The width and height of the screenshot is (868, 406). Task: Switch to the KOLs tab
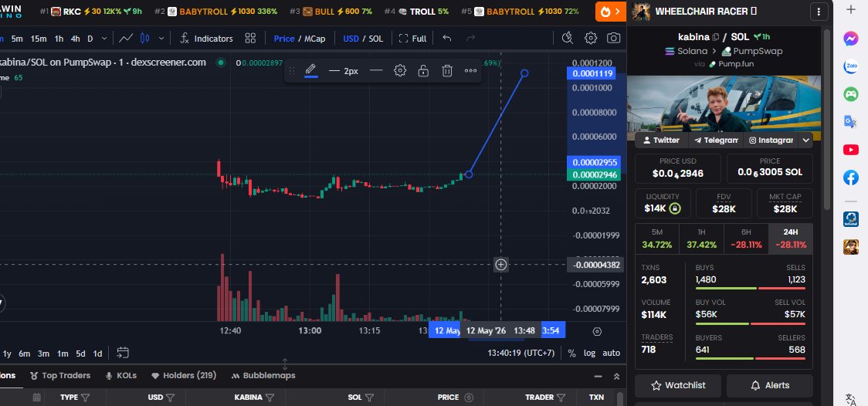[120, 375]
